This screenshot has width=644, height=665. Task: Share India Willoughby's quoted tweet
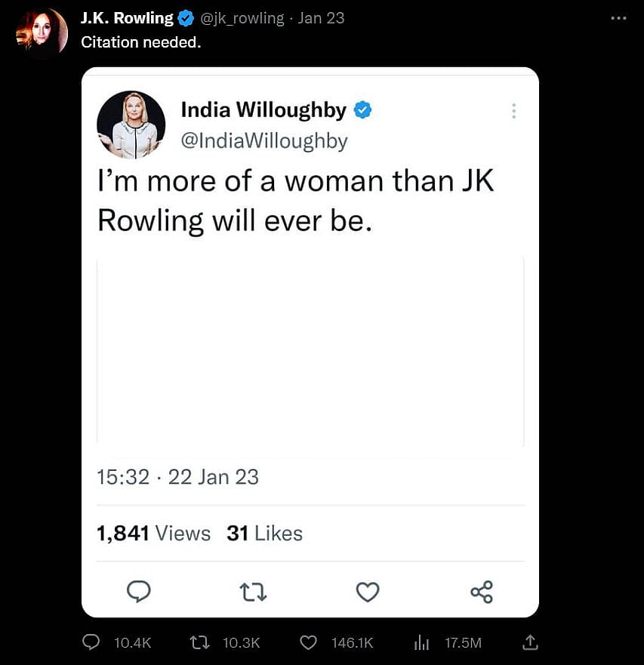[482, 592]
